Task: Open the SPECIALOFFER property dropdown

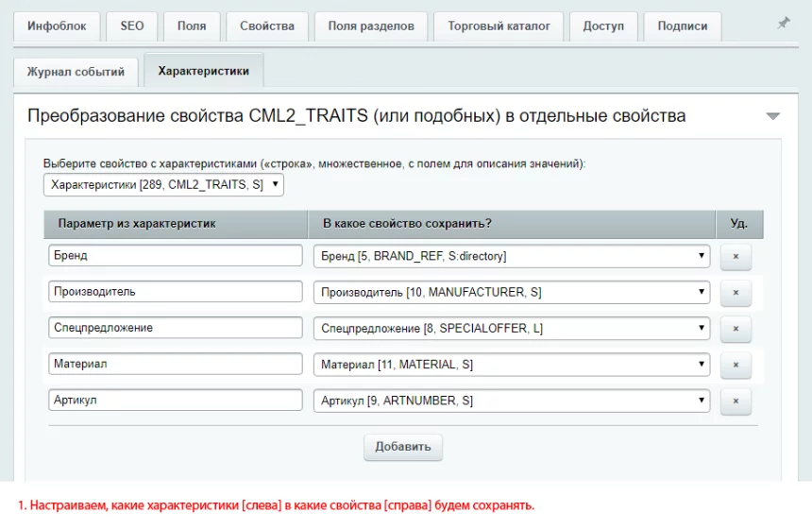Action: (x=511, y=329)
